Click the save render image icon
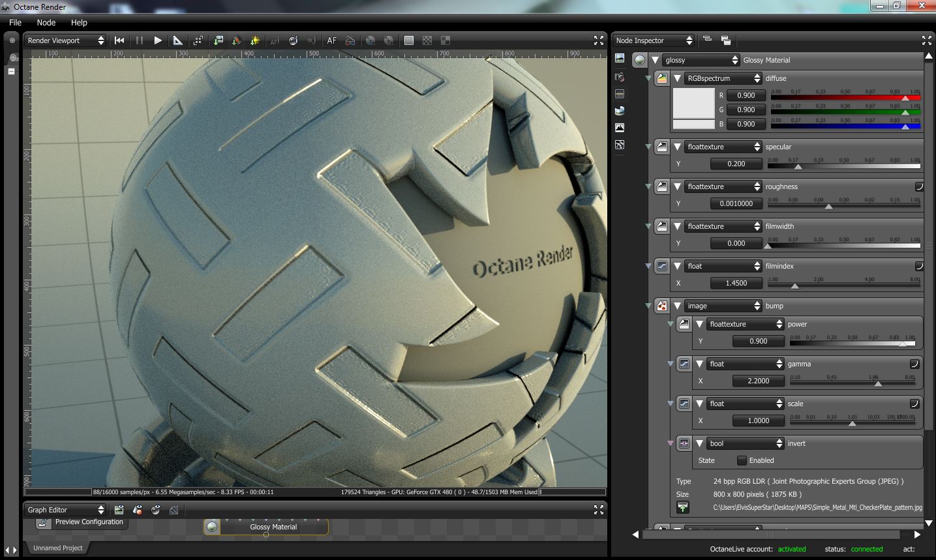This screenshot has height=560, width=936. tap(219, 40)
